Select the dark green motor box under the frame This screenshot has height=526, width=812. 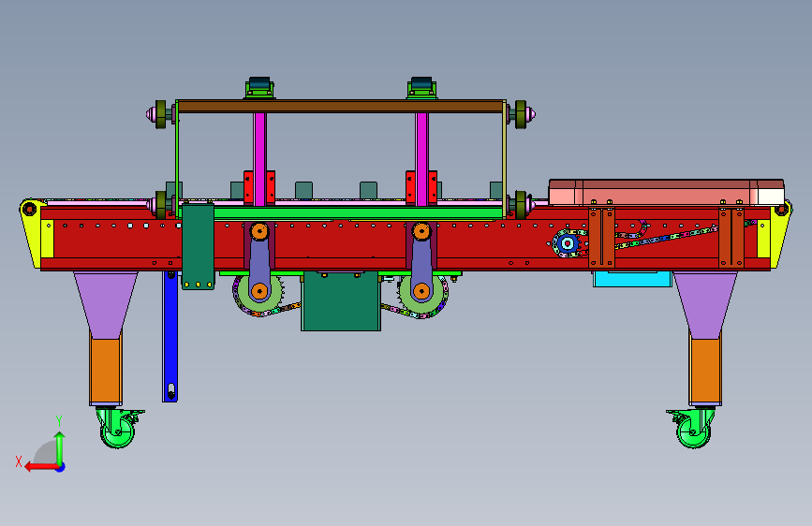(x=341, y=301)
